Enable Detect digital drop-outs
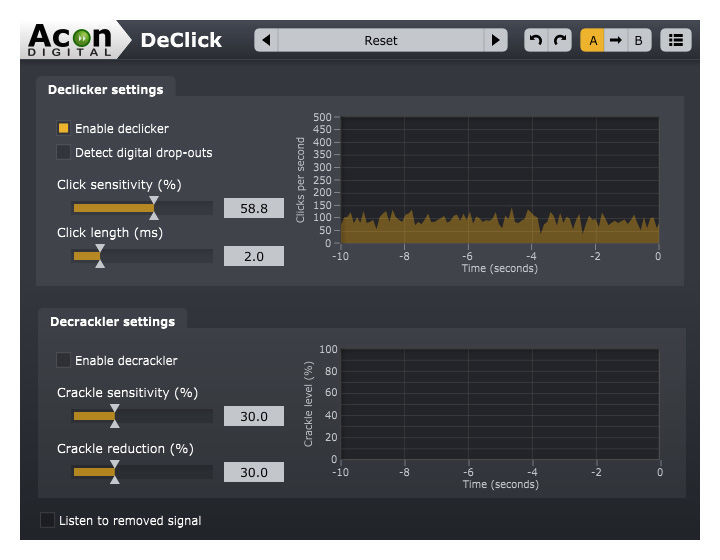The width and height of the screenshot is (720, 560). point(63,152)
